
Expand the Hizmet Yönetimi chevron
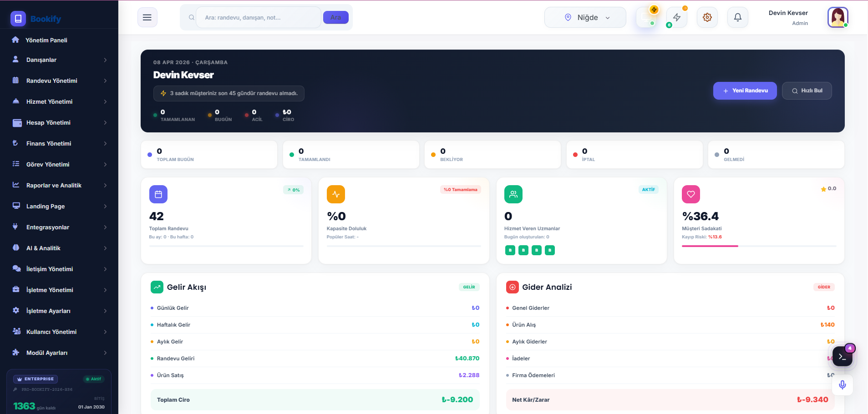pos(105,102)
